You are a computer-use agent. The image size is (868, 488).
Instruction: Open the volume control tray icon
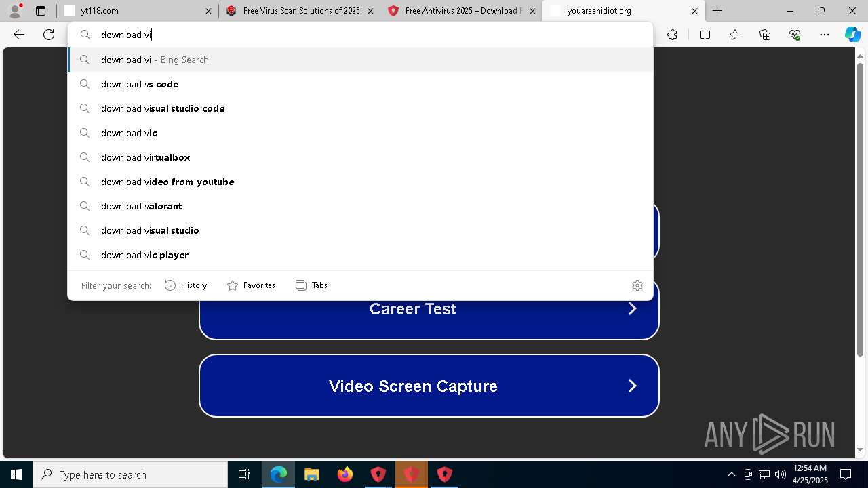click(x=781, y=474)
